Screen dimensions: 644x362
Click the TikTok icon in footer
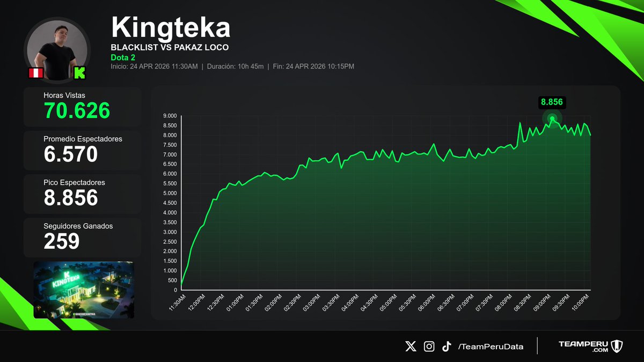(447, 346)
